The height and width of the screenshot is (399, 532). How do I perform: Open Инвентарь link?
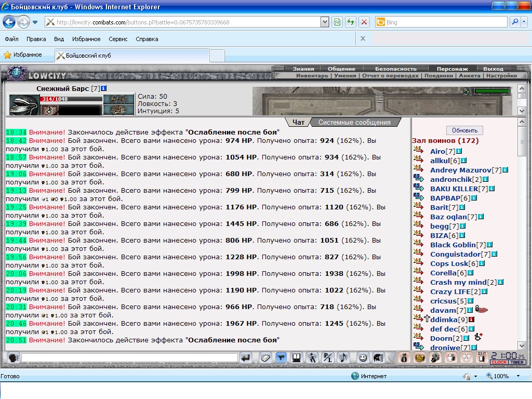point(312,75)
